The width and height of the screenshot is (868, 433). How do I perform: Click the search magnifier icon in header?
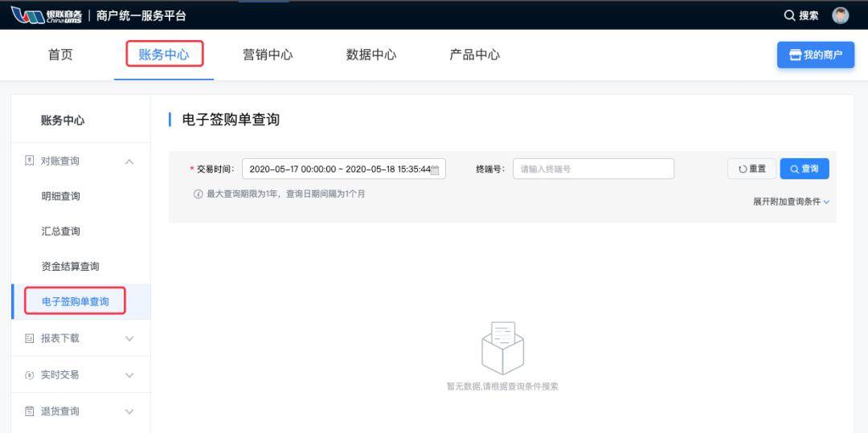click(x=789, y=16)
